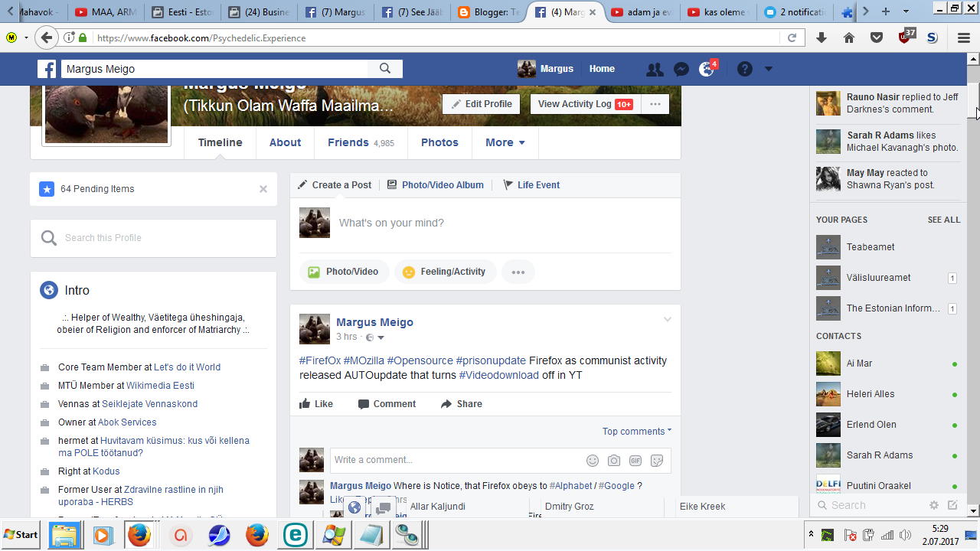
Task: Expand the More profile dropdown
Action: [x=505, y=142]
